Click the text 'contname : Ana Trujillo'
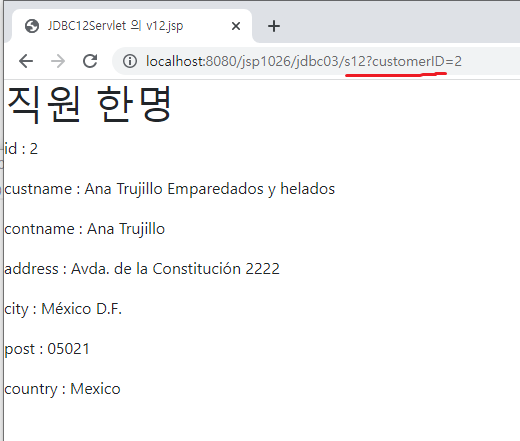Image resolution: width=520 pixels, height=441 pixels. coord(85,229)
